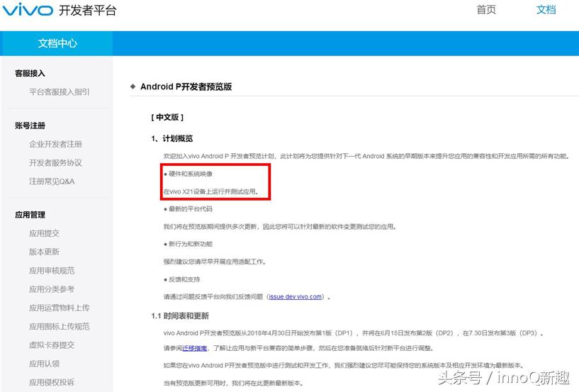Click the 开发者平台 header title text

[x=87, y=10]
